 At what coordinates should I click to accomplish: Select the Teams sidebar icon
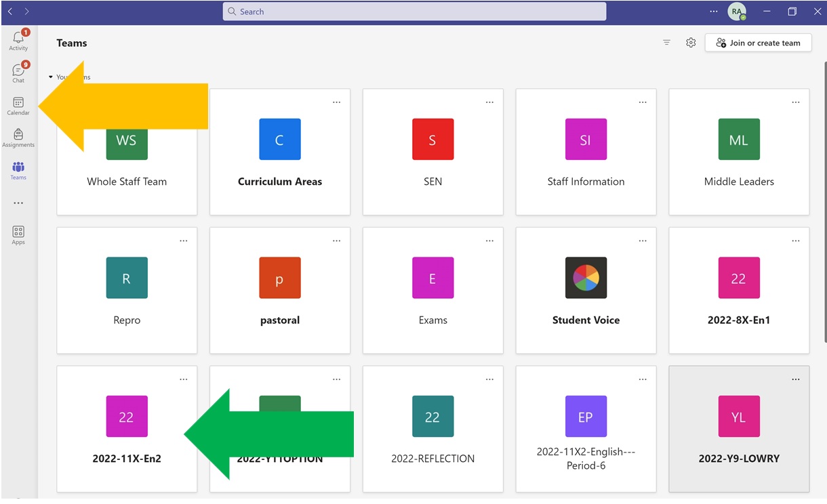coord(18,170)
